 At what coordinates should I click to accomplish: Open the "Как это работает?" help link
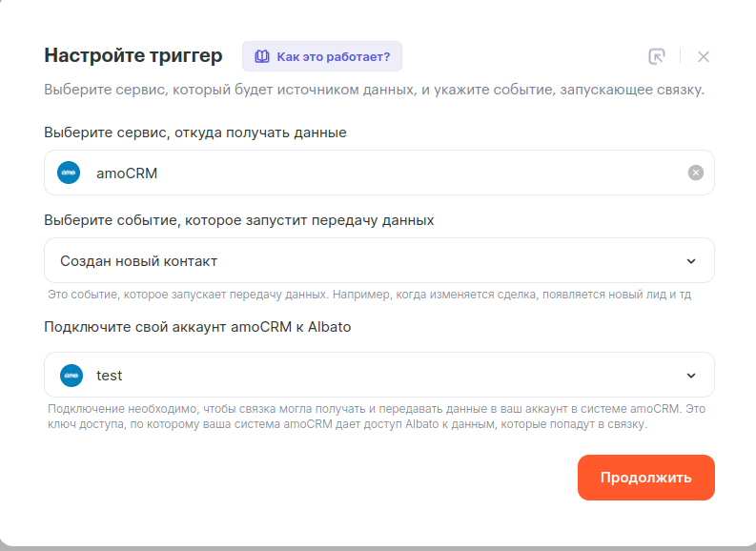point(333,56)
